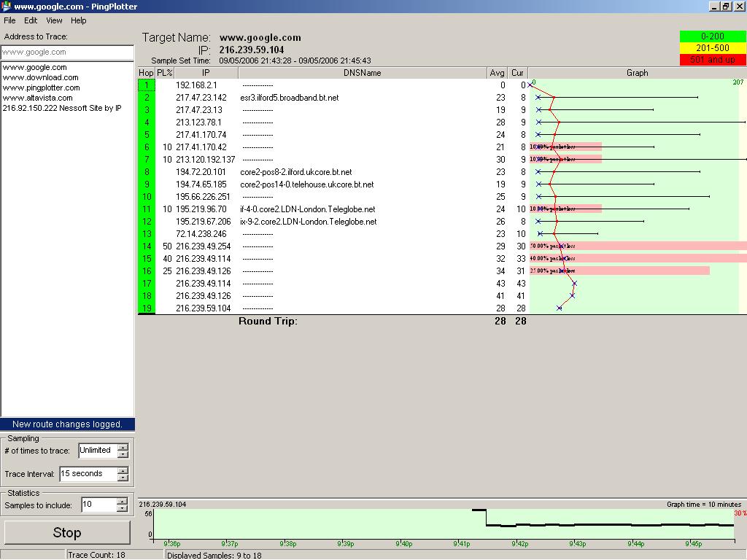Click core2-pos14-0.telehouse.ukcore.bt.net DNS name

(307, 184)
